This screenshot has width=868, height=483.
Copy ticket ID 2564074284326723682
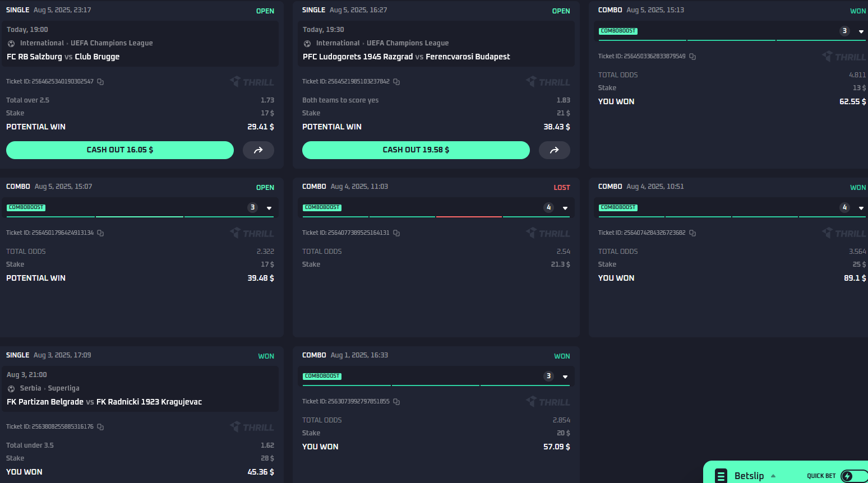click(x=692, y=233)
